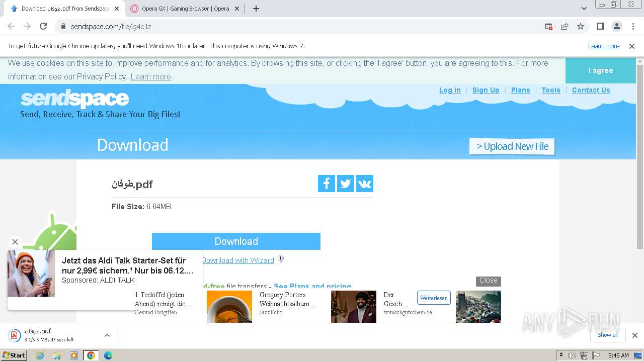This screenshot has height=362, width=644.
Task: Close the downloads bar
Action: pyautogui.click(x=635, y=335)
